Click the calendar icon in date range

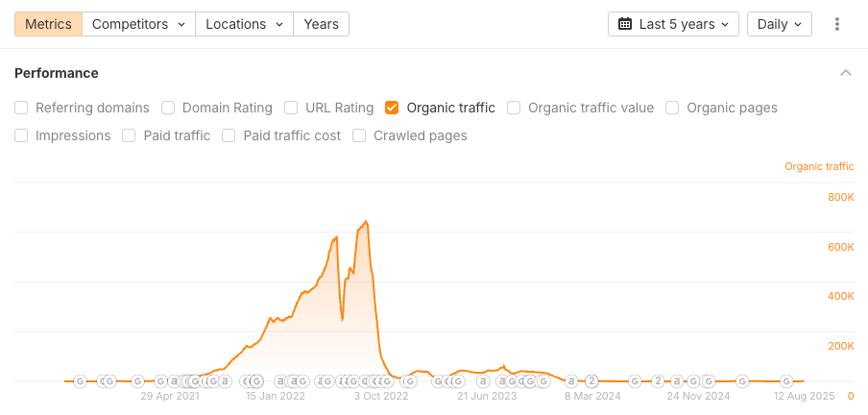click(x=624, y=24)
